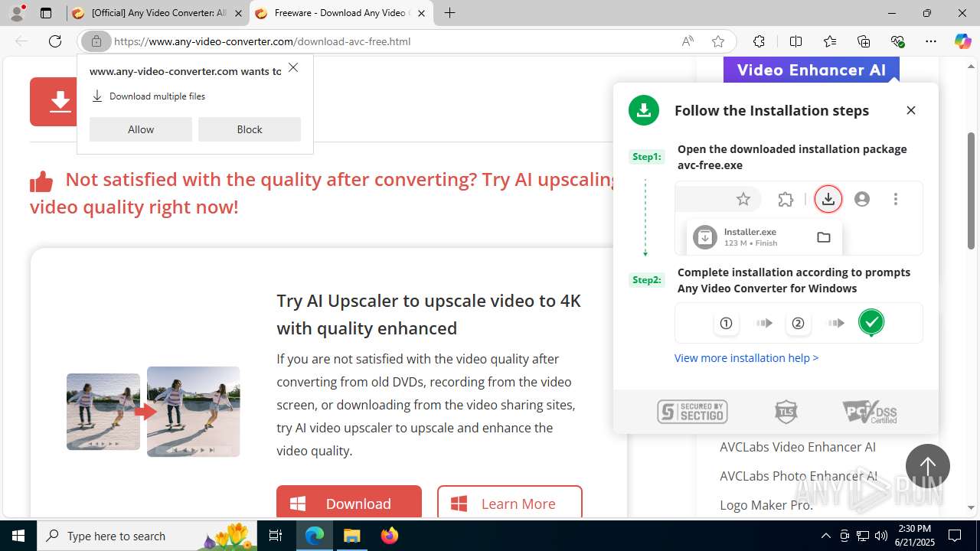Click red Download button for AI Upscaler

(349, 503)
